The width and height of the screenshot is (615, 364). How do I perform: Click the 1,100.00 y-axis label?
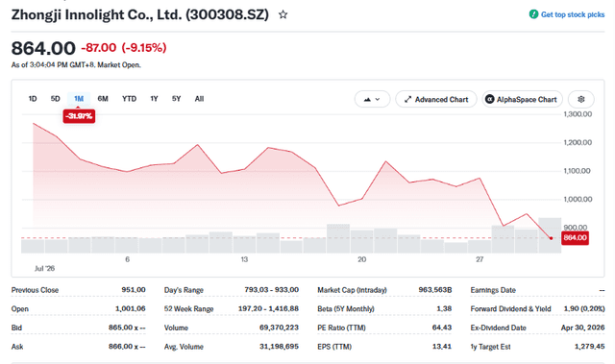(x=577, y=171)
